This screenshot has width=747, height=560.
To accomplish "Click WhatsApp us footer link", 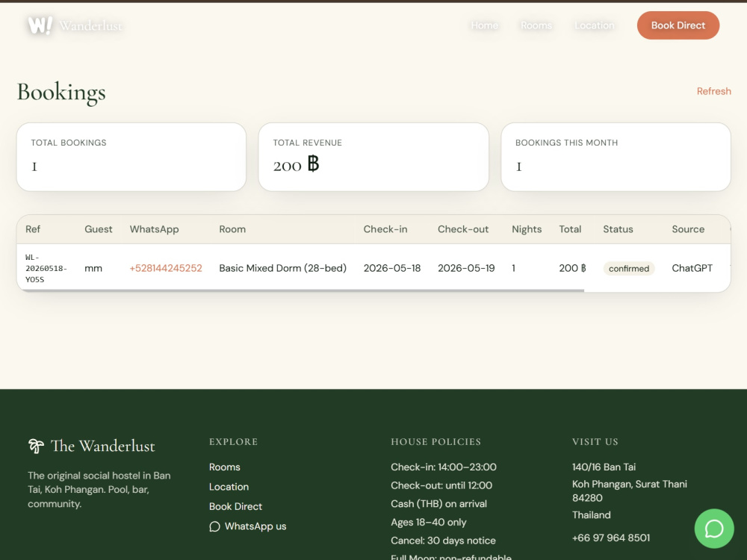I will tap(248, 526).
